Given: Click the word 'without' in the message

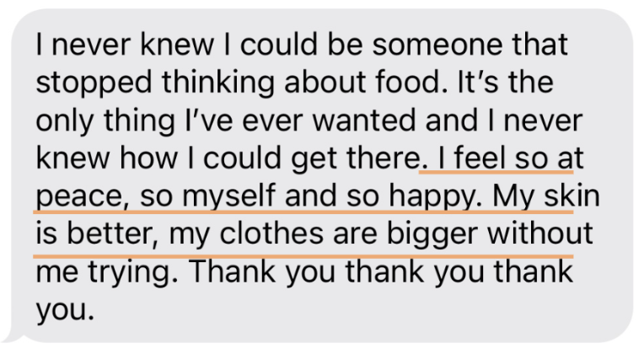Looking at the screenshot, I should pos(539,233).
